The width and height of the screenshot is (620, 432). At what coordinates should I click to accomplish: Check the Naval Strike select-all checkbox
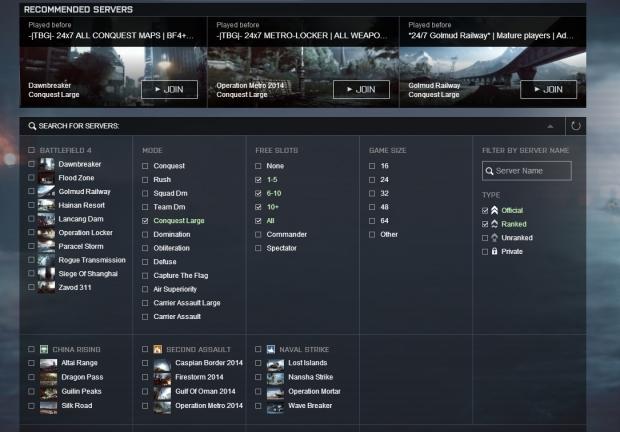(x=258, y=349)
